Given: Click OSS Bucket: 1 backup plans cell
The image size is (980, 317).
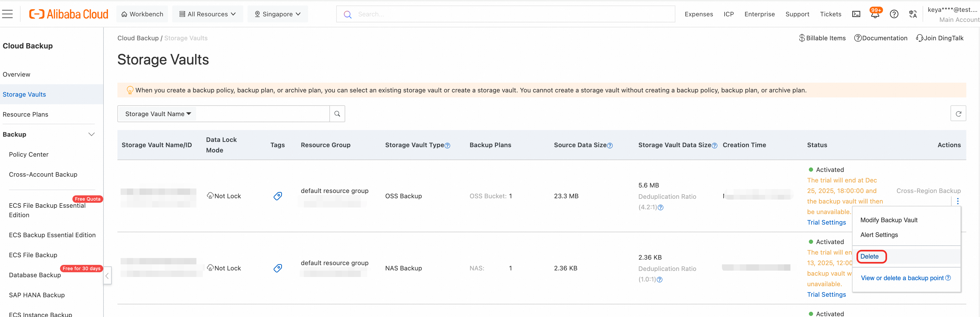Looking at the screenshot, I should pyautogui.click(x=491, y=196).
